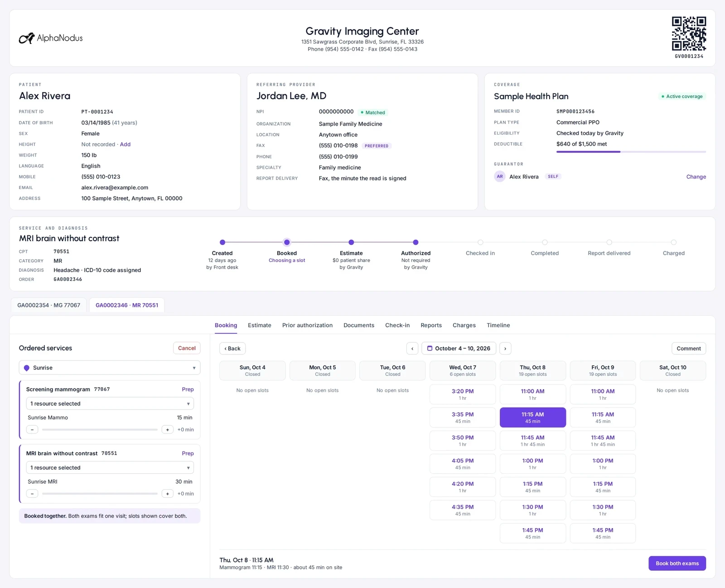Click Book both exams button

click(677, 563)
